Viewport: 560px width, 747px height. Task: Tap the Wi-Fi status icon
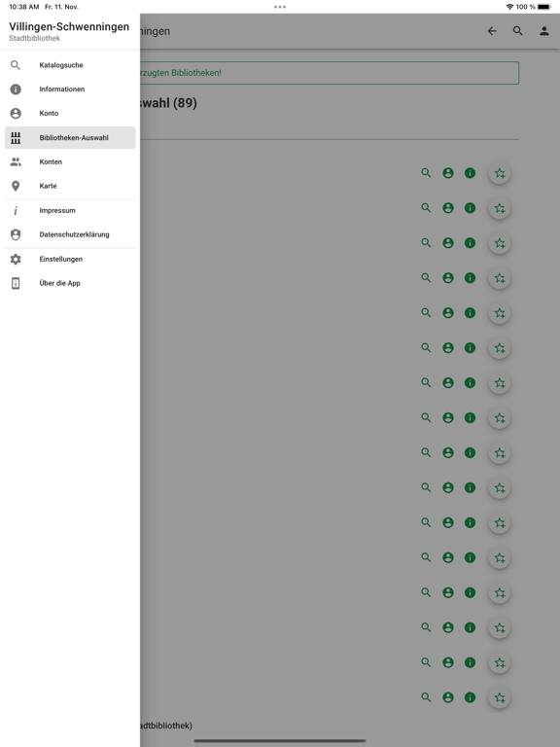[x=509, y=7]
